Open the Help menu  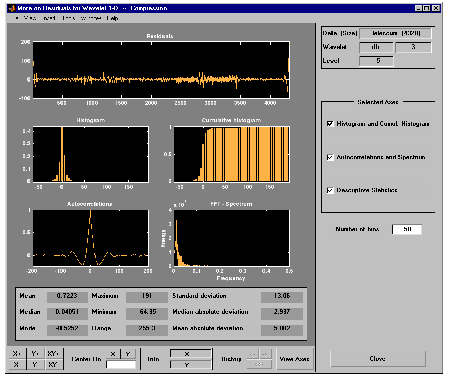113,18
